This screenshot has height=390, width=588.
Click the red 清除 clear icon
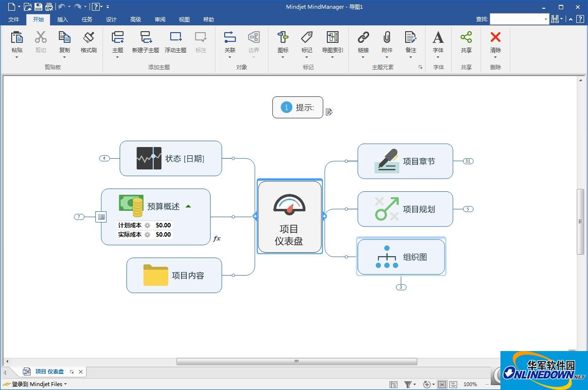[496, 37]
